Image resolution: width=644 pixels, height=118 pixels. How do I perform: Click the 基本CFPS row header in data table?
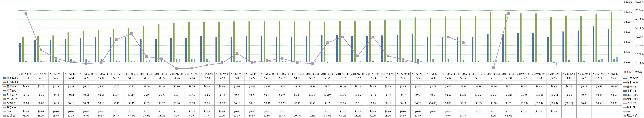[x=10, y=95]
